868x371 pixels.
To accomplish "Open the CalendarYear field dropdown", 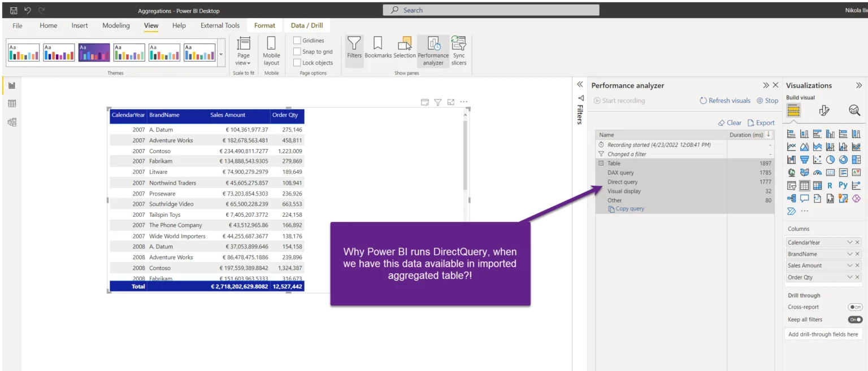I will pyautogui.click(x=849, y=242).
